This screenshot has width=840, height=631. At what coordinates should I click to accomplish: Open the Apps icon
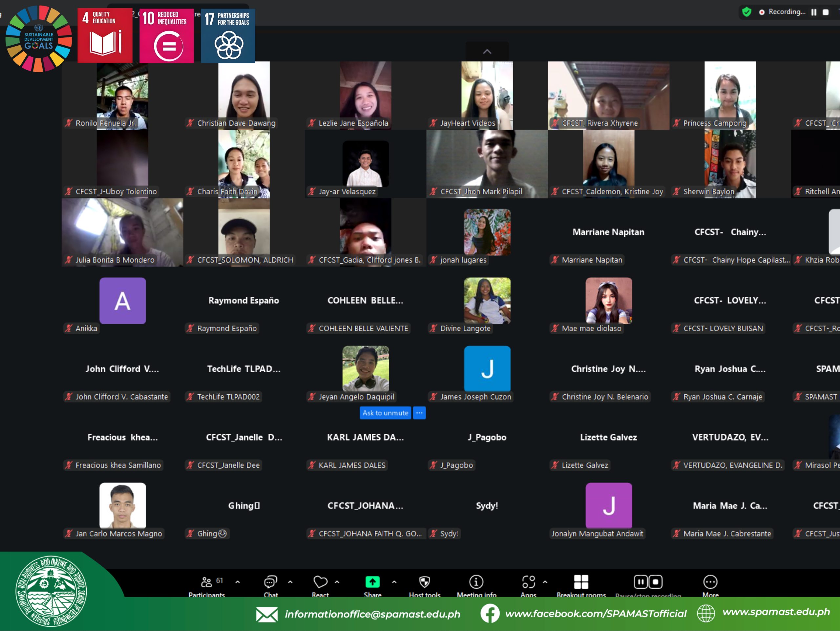coord(528,582)
